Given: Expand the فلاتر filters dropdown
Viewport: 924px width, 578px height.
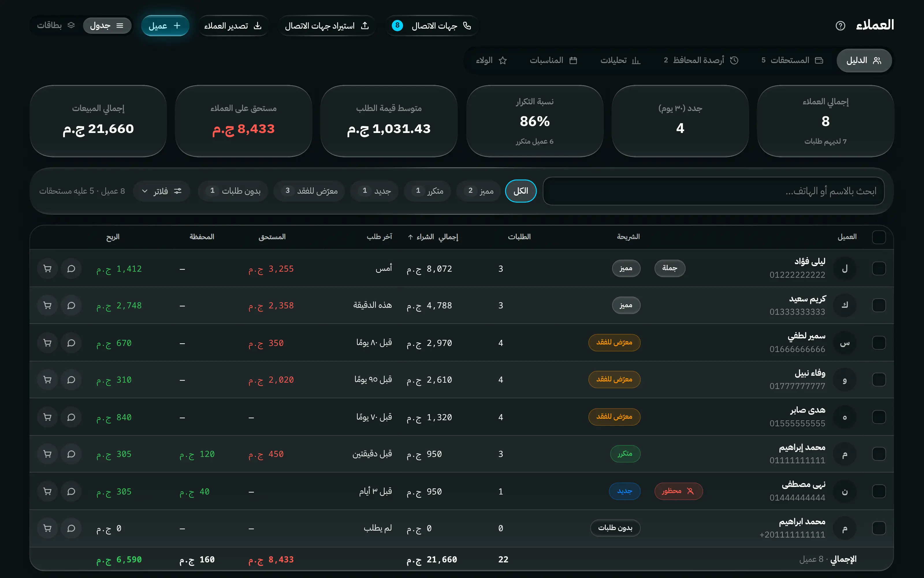Looking at the screenshot, I should coord(161,191).
